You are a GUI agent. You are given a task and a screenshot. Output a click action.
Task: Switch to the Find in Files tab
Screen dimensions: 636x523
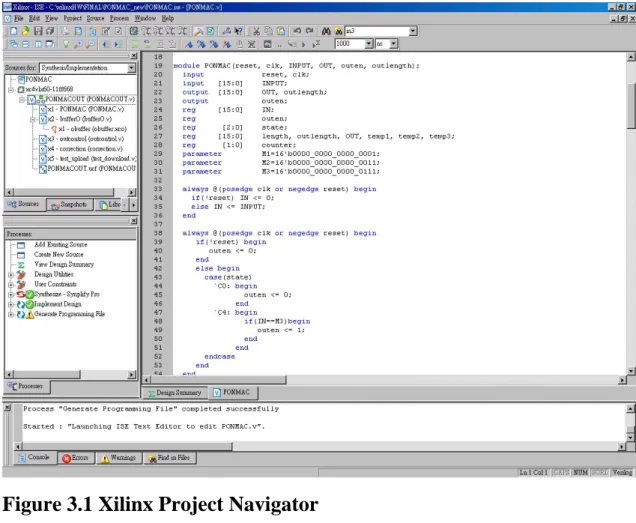pyautogui.click(x=170, y=458)
